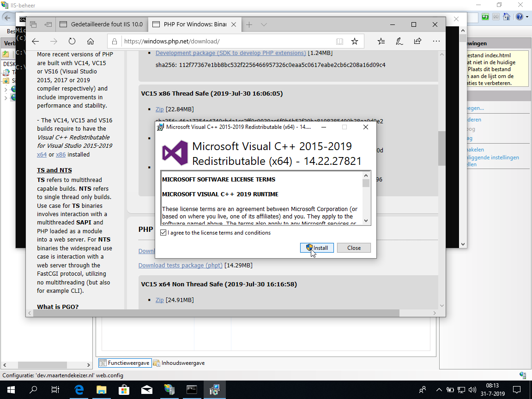532x399 pixels.
Task: Click the address bar URL field
Action: click(227, 42)
